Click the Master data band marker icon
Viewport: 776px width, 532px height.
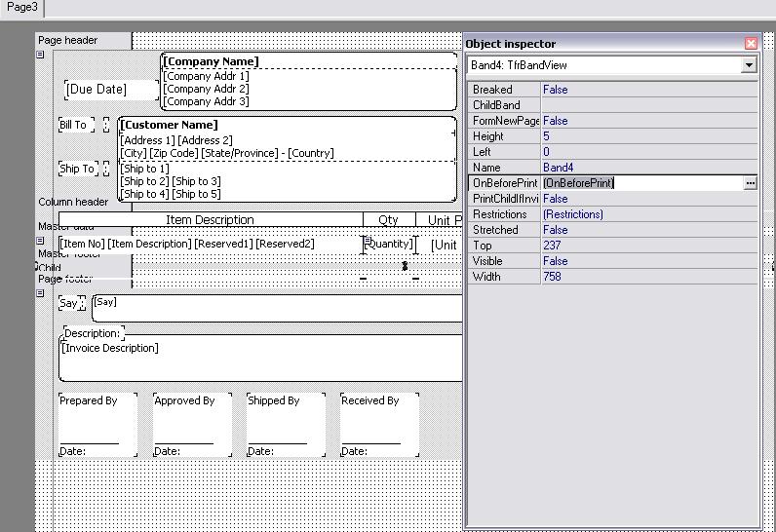pyautogui.click(x=40, y=240)
